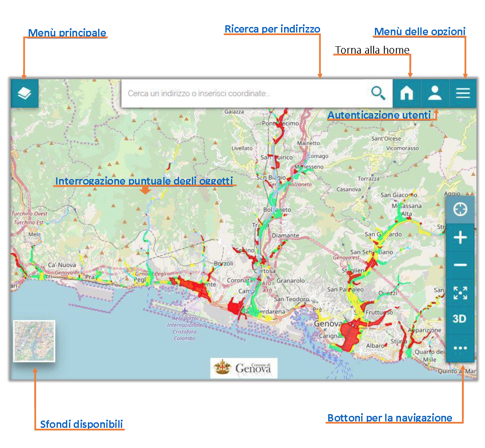The height and width of the screenshot is (448, 485).
Task: Click the fit-to-extent arrows icon
Action: tap(460, 293)
